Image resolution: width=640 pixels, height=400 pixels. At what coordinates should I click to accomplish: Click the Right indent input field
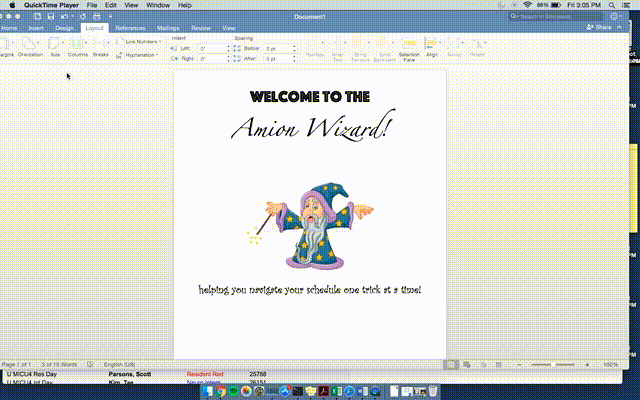(212, 59)
